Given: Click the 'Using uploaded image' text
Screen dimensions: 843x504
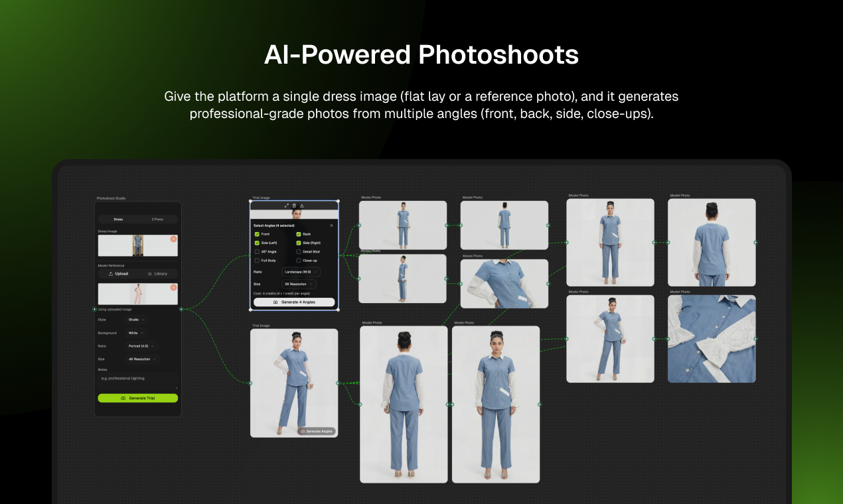Looking at the screenshot, I should click(x=114, y=309).
